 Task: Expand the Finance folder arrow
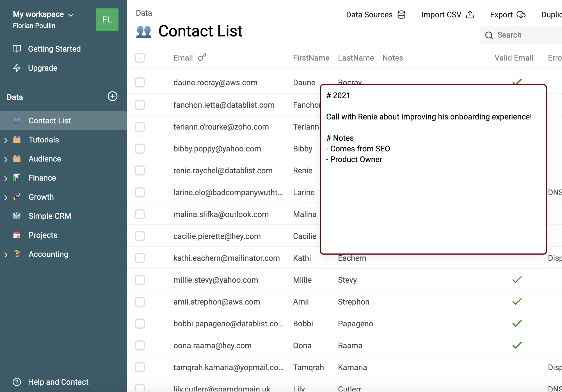[x=6, y=178]
